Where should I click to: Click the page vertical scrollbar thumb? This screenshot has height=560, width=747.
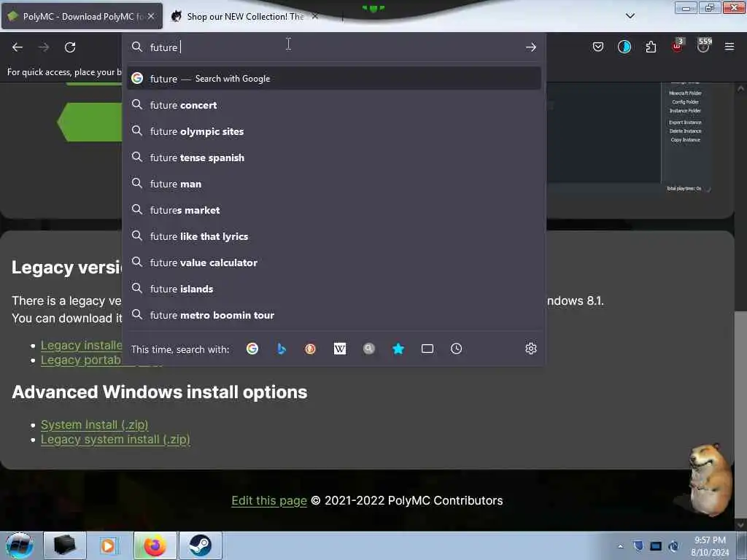click(740, 414)
